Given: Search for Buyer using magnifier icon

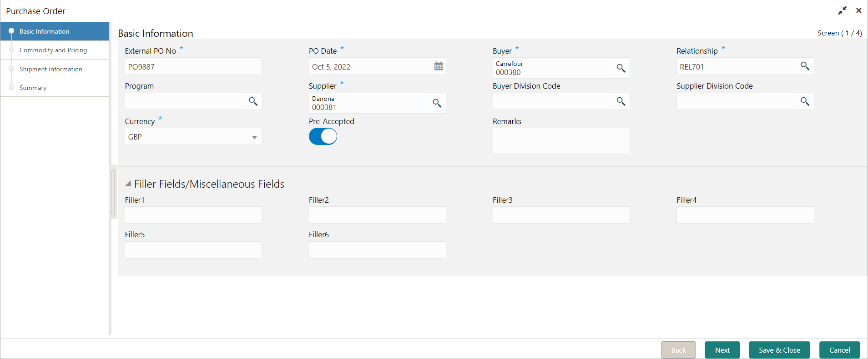Looking at the screenshot, I should click(621, 68).
